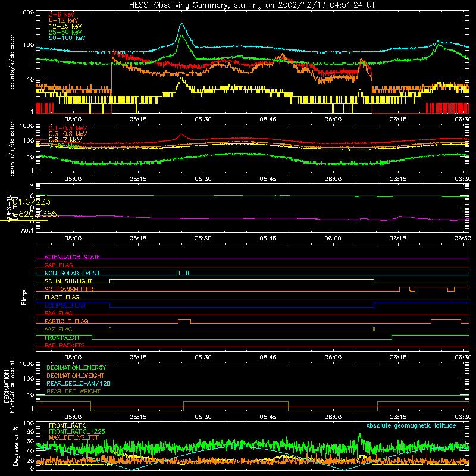
Task: Select the GAP_FLAG label
Action: [x=58, y=265]
